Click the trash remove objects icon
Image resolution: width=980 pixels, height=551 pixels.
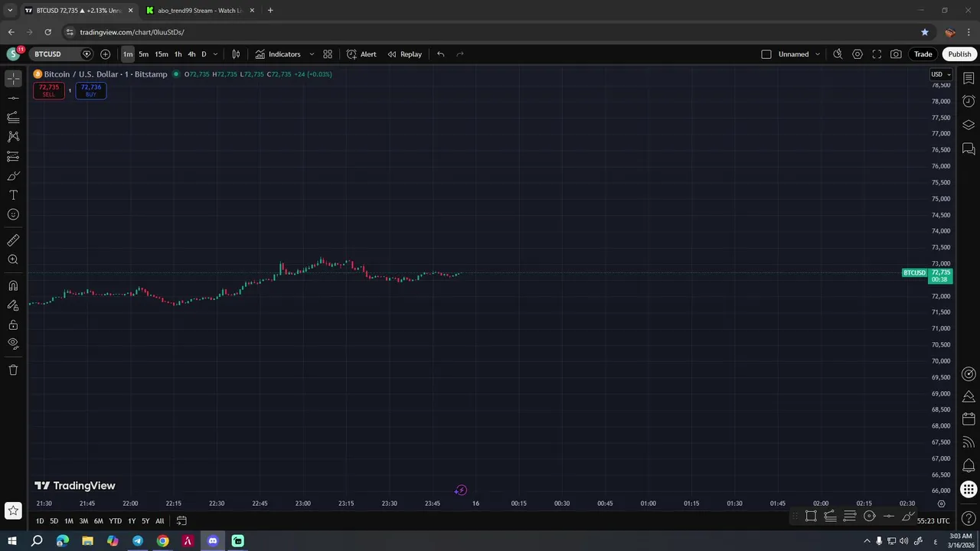(x=13, y=370)
